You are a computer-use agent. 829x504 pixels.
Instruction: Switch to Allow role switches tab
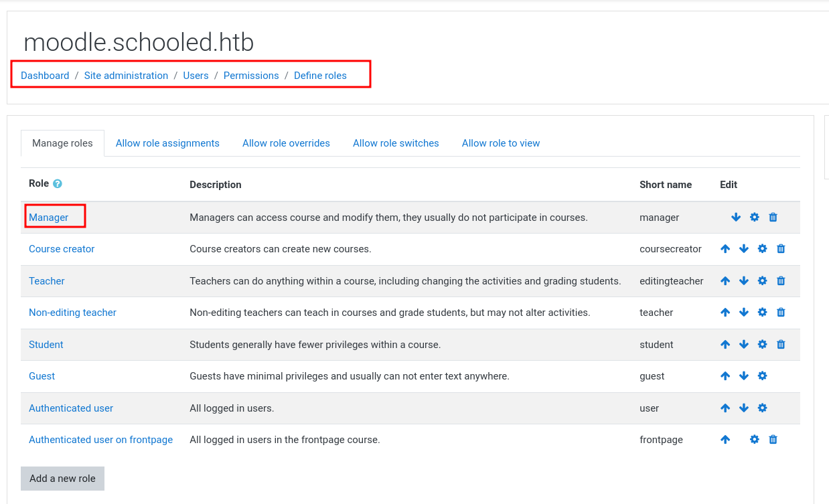point(396,143)
